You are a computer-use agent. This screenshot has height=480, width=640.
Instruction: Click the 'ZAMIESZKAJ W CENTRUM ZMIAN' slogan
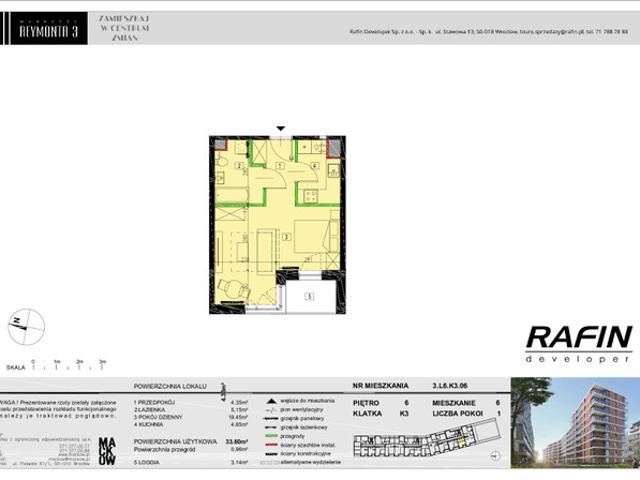click(124, 28)
